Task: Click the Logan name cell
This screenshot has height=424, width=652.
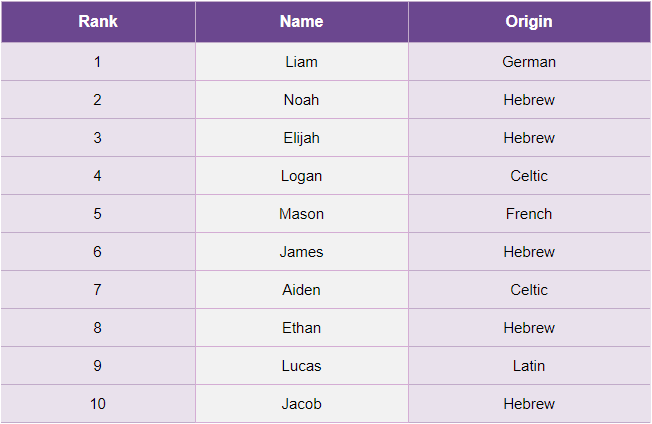Action: pos(301,176)
